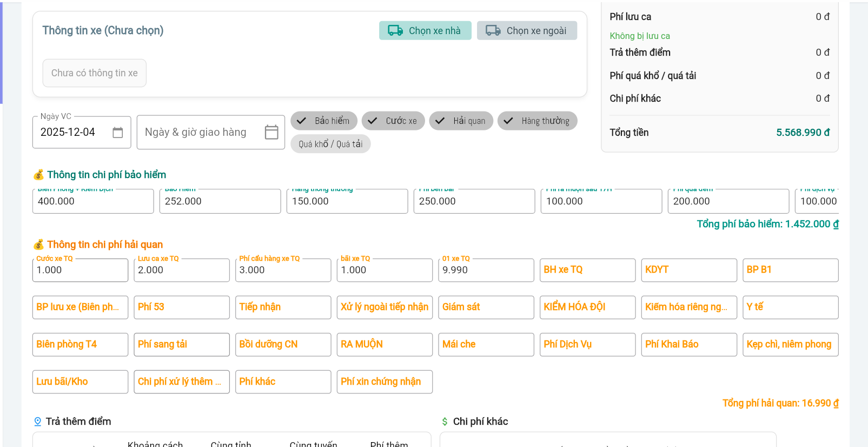Click the Phí xin chứng nhận field
The width and height of the screenshot is (868, 447).
click(x=385, y=382)
